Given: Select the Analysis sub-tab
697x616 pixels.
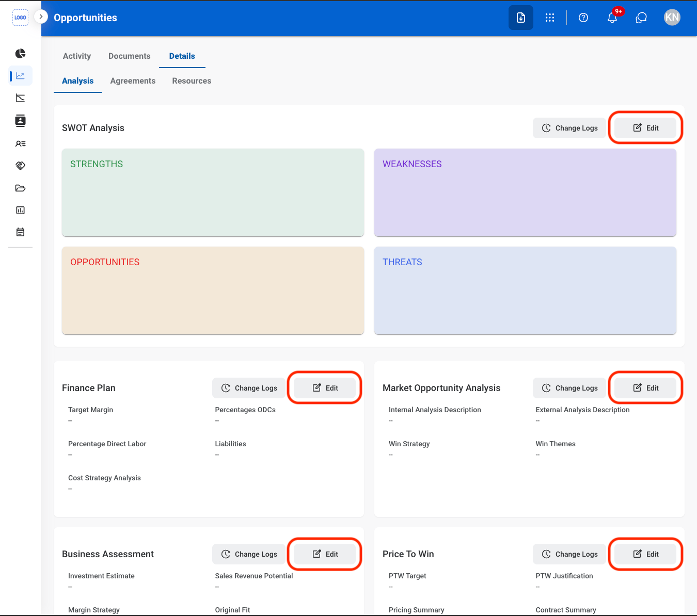Looking at the screenshot, I should click(78, 81).
